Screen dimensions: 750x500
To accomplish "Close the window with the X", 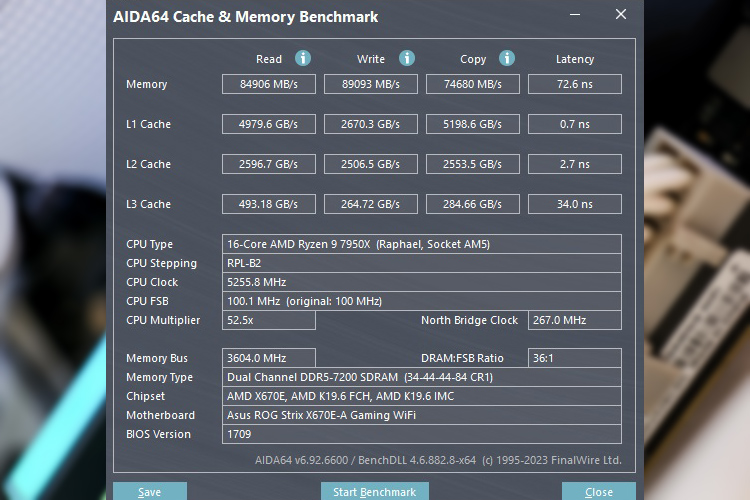I will tap(621, 14).
